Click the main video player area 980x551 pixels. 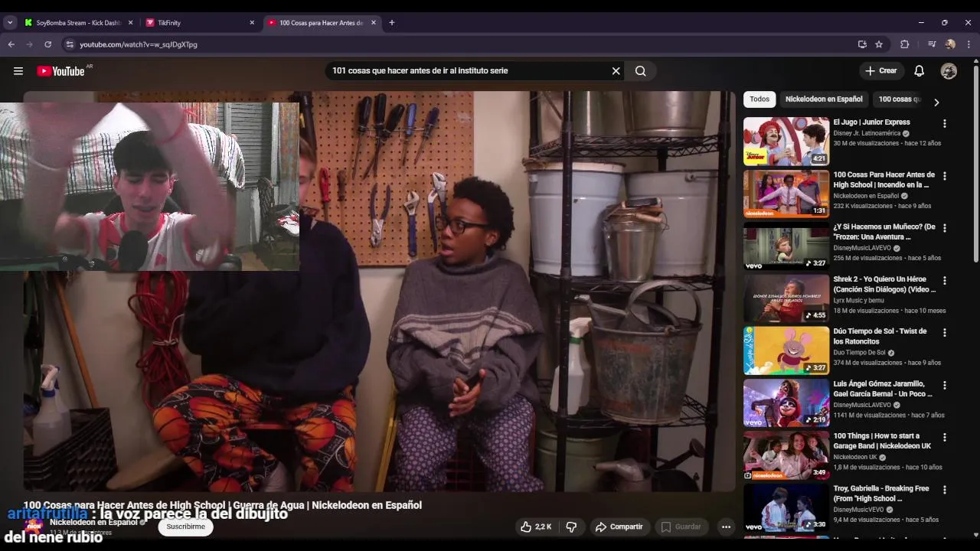379,291
